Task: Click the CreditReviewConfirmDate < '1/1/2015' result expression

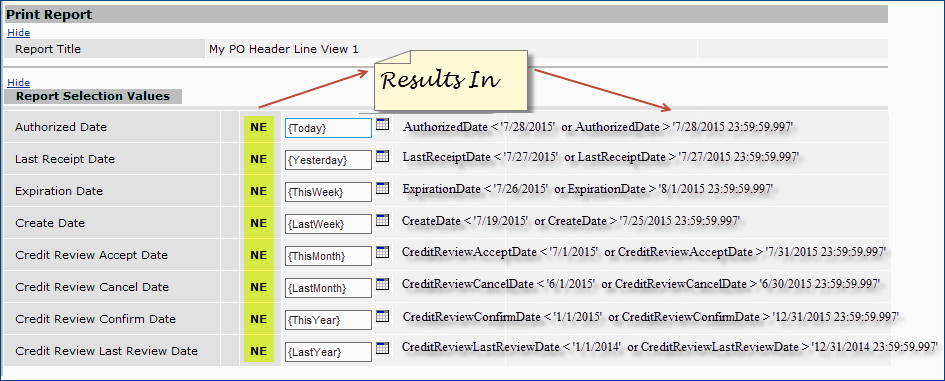Action: pyautogui.click(x=651, y=316)
